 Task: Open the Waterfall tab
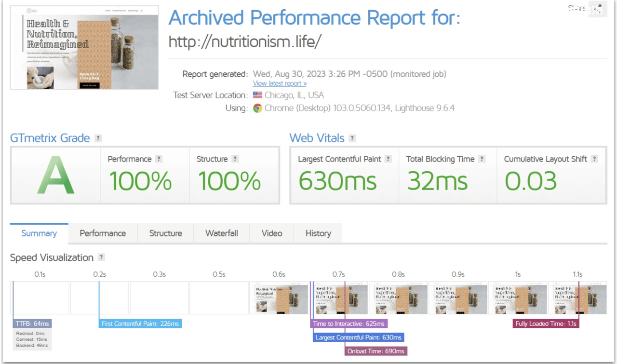click(222, 233)
